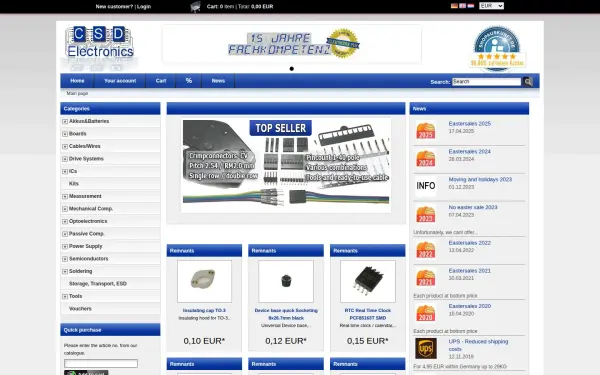
Task: Click the Eastersales 2022 news icon
Action: click(x=426, y=250)
